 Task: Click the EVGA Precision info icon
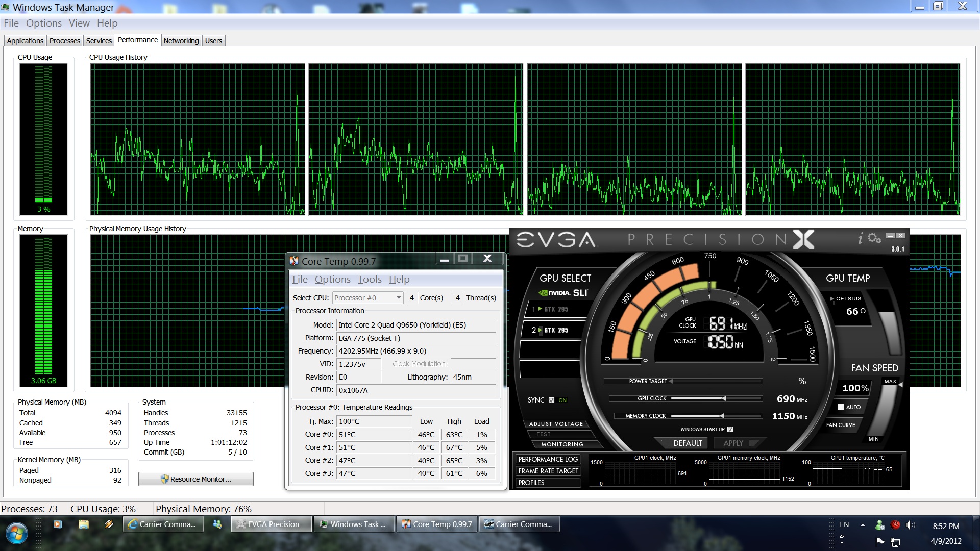click(x=861, y=238)
